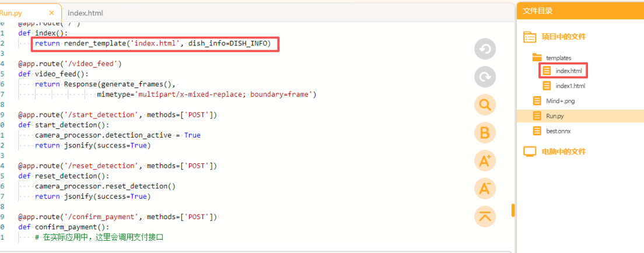Screen dimensions: 644x253
Task: Select Run.py in file directory
Action: 554,116
